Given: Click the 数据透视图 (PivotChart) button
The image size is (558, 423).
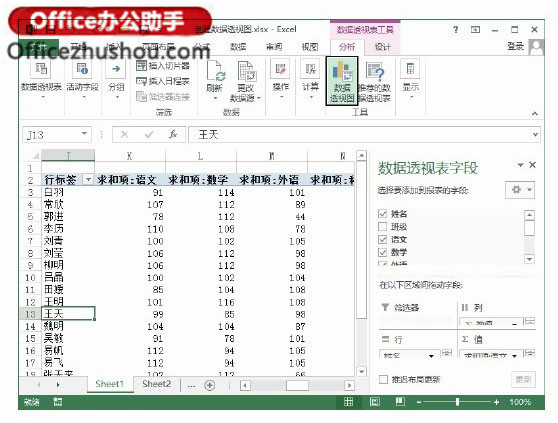Looking at the screenshot, I should (342, 81).
